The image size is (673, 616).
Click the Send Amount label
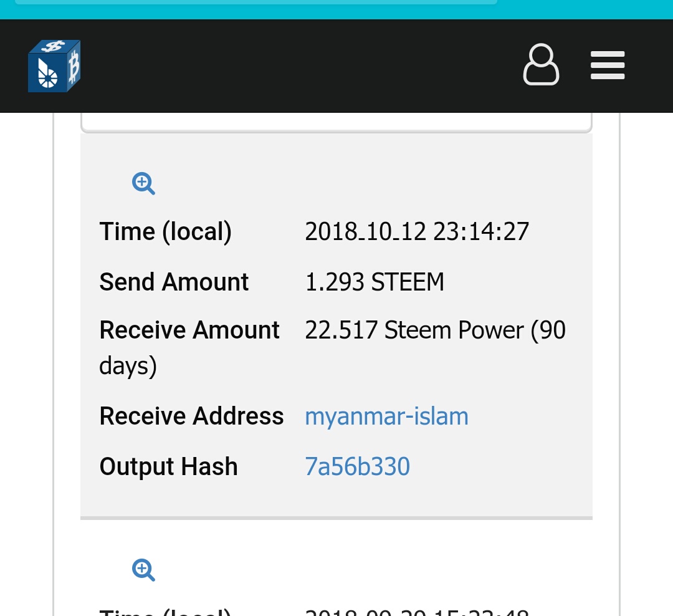(174, 282)
